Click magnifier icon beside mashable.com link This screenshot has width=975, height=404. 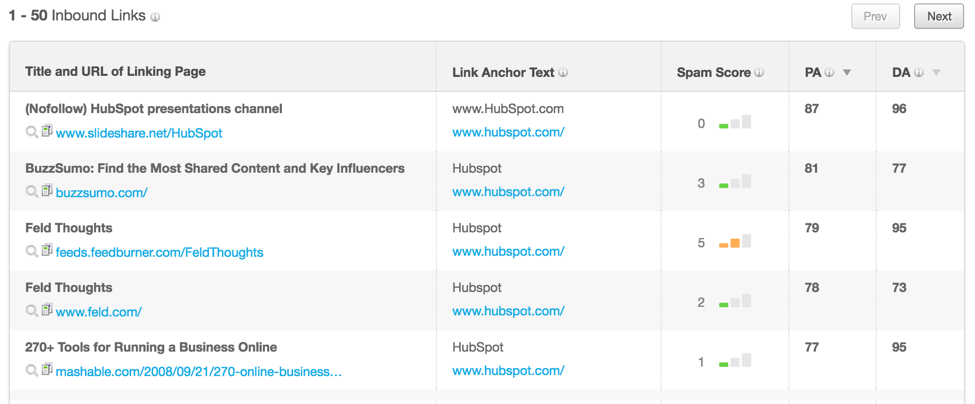[31, 370]
